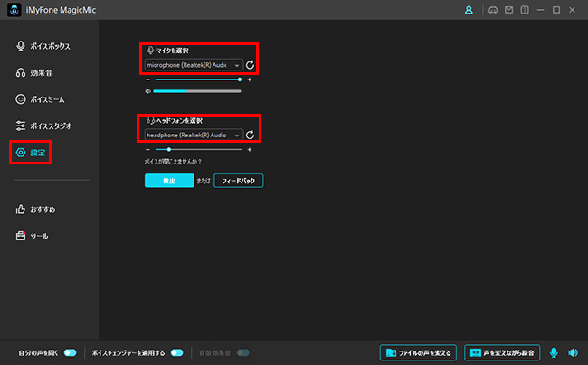Click the ヘッドフォンを選択 label

[x=179, y=120]
